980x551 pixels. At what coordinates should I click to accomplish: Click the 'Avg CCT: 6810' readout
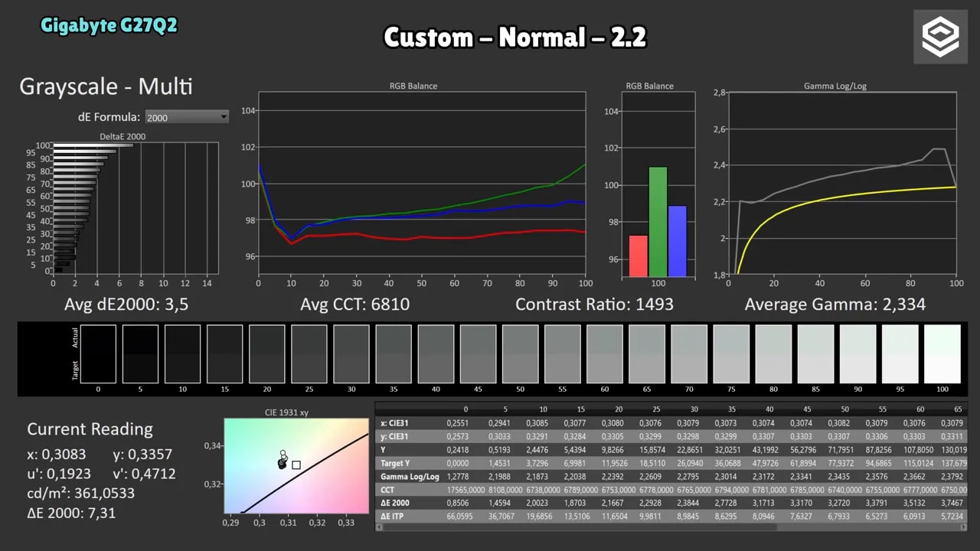[x=355, y=305]
